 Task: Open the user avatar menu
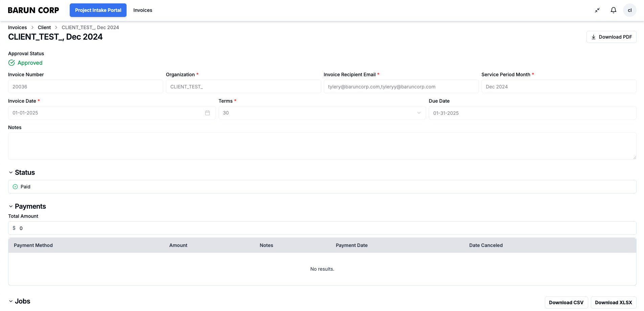[629, 10]
